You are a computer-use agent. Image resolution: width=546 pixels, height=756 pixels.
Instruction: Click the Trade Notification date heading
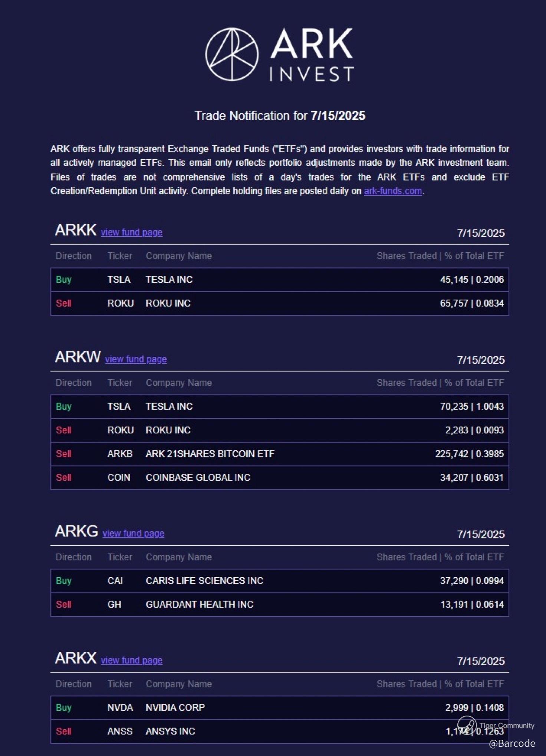point(280,116)
